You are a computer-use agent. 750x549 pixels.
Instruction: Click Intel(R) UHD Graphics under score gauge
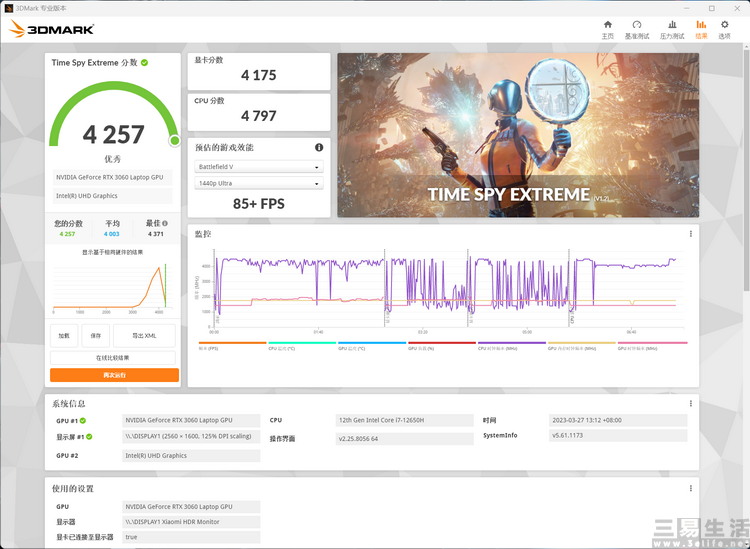pyautogui.click(x=113, y=196)
